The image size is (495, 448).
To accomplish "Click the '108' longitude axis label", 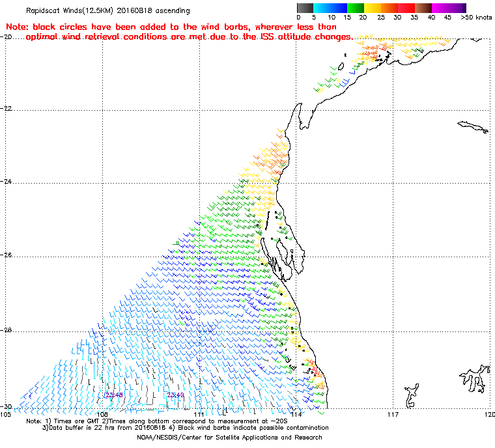I will pyautogui.click(x=102, y=414).
